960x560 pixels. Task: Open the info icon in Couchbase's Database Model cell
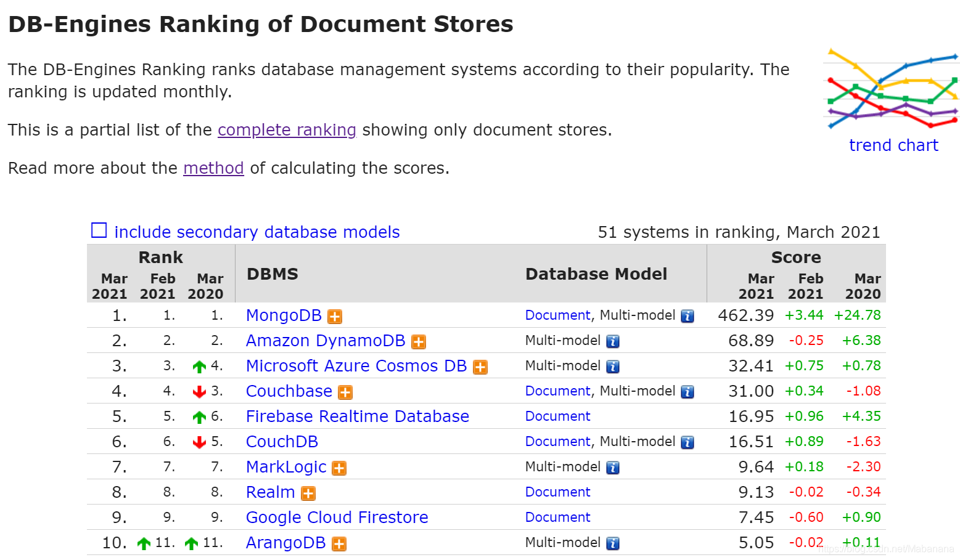point(687,392)
